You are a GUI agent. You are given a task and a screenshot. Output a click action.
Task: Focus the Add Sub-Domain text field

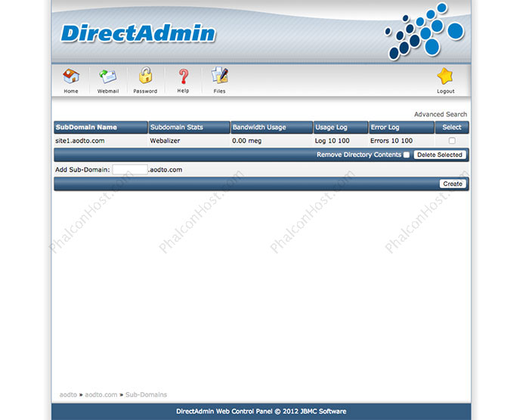point(130,169)
